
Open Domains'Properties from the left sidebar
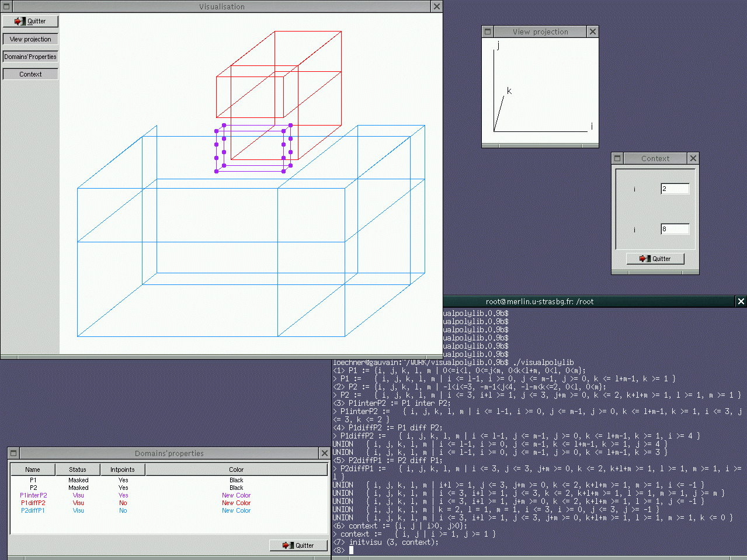click(30, 57)
